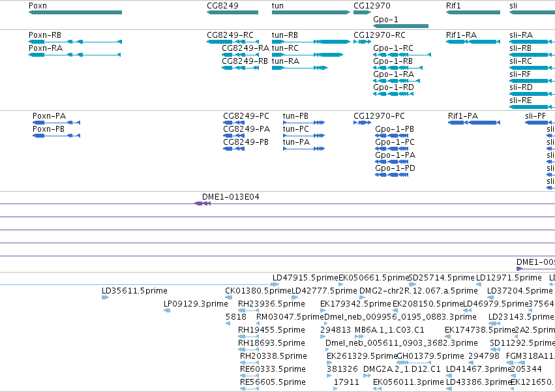Select the tun-PC protein label
The height and width of the screenshot is (392, 555).
tap(296, 129)
